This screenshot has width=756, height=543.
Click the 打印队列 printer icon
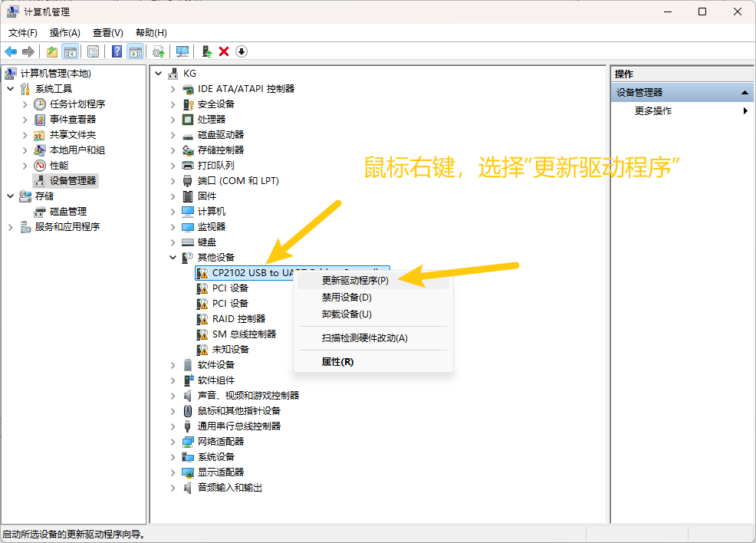[x=188, y=166]
